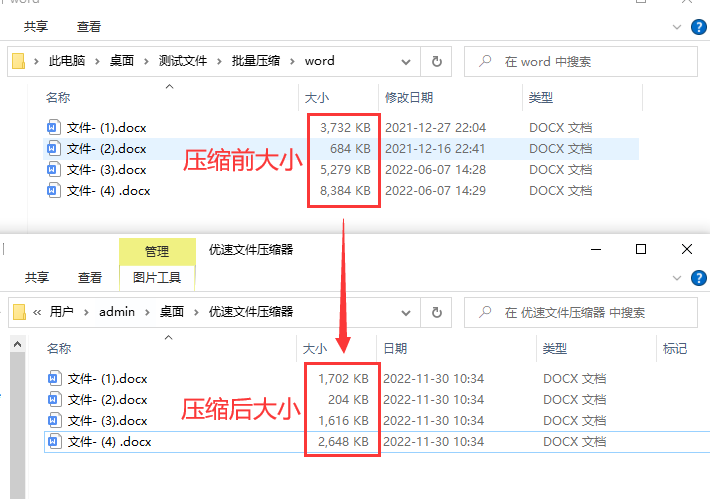Navigate to 桌面 in word window breadcrumb

point(122,61)
